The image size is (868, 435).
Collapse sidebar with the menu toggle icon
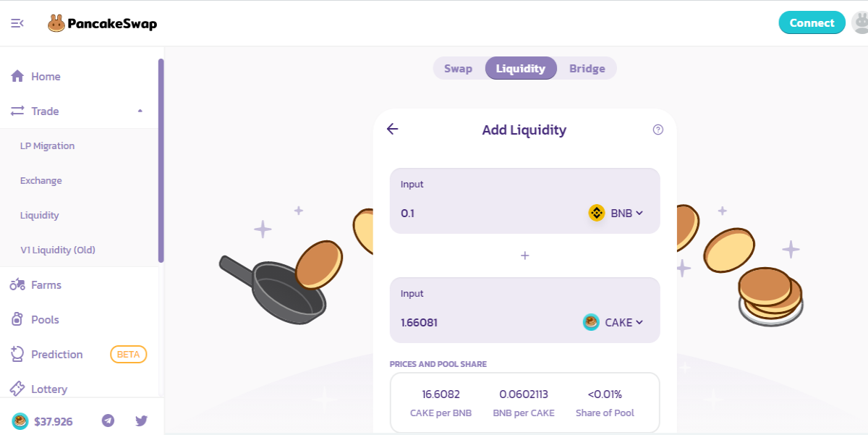(17, 23)
